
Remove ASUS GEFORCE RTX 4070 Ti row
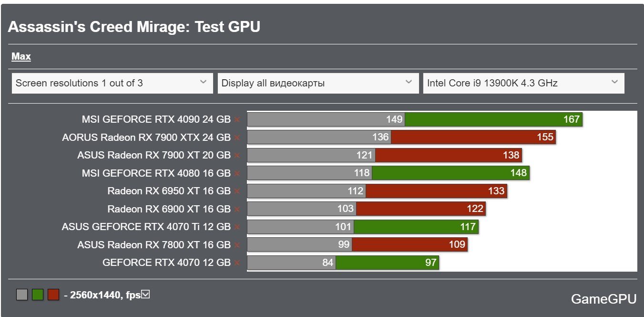(237, 227)
